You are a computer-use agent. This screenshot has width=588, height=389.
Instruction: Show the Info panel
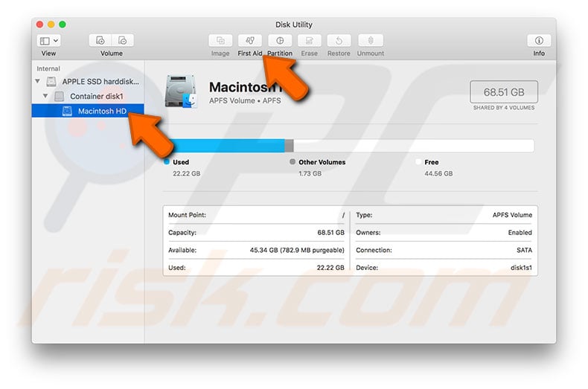539,40
